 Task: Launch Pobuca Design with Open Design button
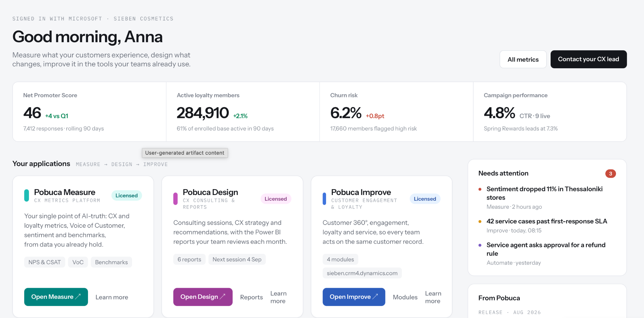coord(203,297)
